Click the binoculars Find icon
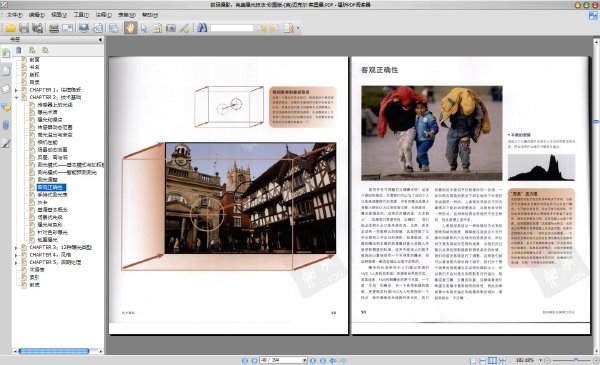 202,28
